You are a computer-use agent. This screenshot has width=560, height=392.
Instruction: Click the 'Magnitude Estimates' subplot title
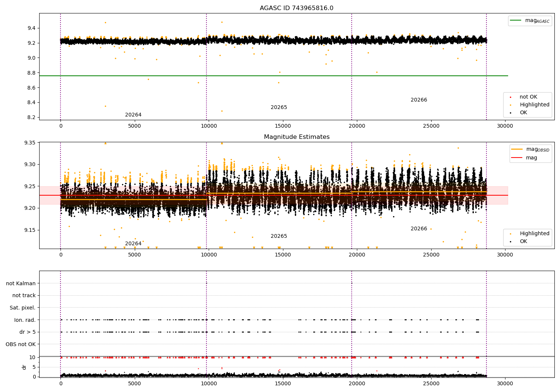click(x=296, y=137)
